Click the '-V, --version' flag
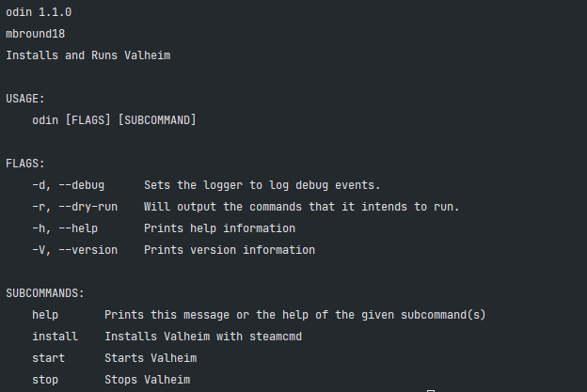 (75, 250)
